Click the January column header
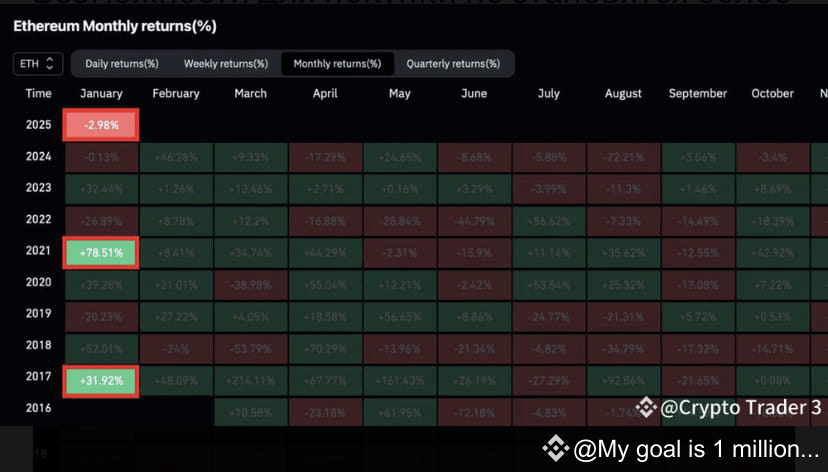The width and height of the screenshot is (828, 472). tap(101, 93)
